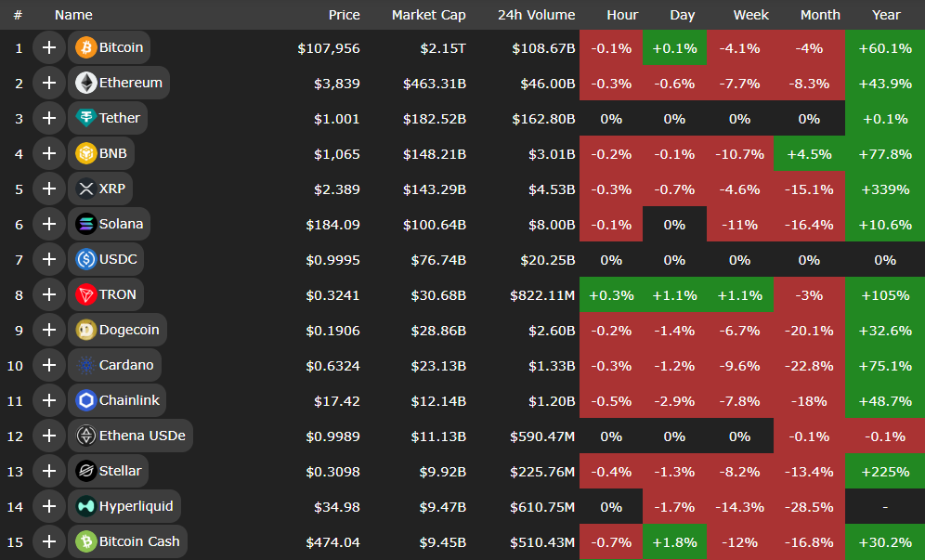The width and height of the screenshot is (925, 560).
Task: Expand Hyperliquid row with plus button
Action: click(48, 506)
